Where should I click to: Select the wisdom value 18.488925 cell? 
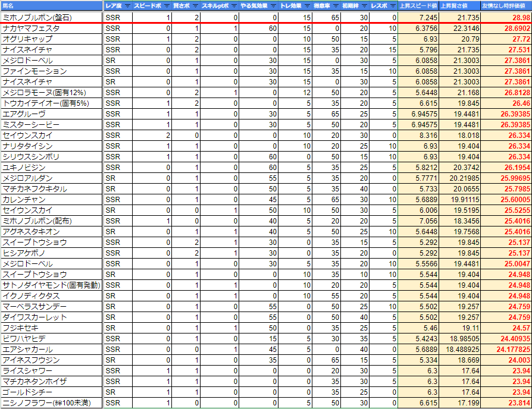pos(460,350)
